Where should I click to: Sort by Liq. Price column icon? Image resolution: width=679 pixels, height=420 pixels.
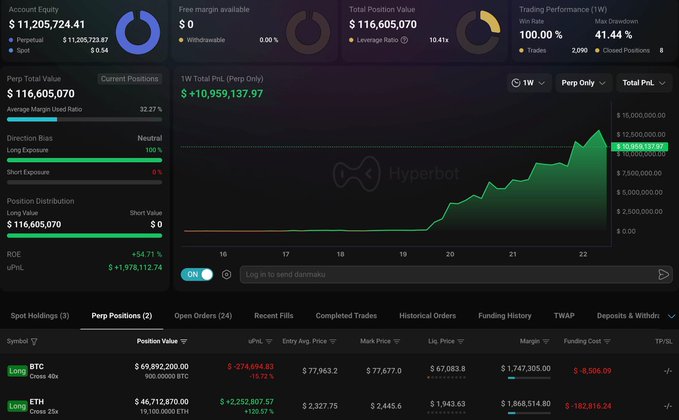pos(460,342)
